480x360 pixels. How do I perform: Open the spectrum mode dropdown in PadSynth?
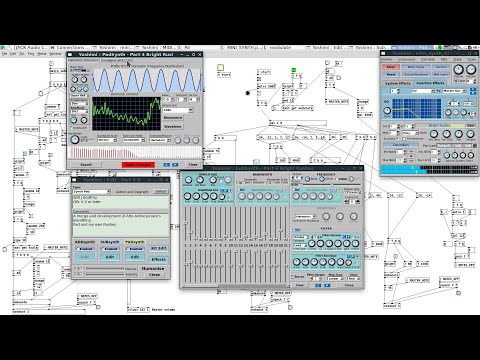134,140
